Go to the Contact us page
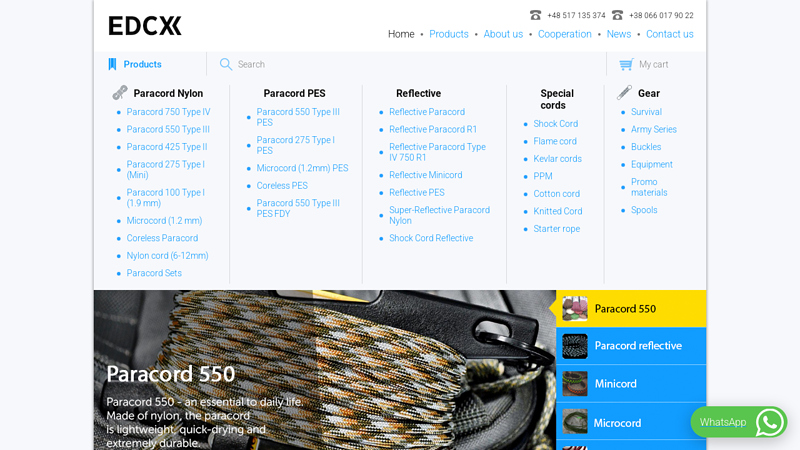This screenshot has width=800, height=450. point(669,34)
